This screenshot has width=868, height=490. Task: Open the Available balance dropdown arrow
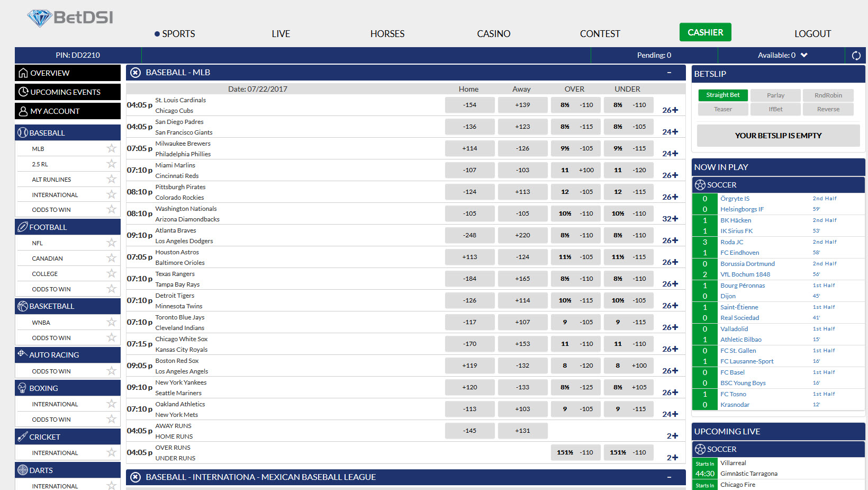point(804,55)
